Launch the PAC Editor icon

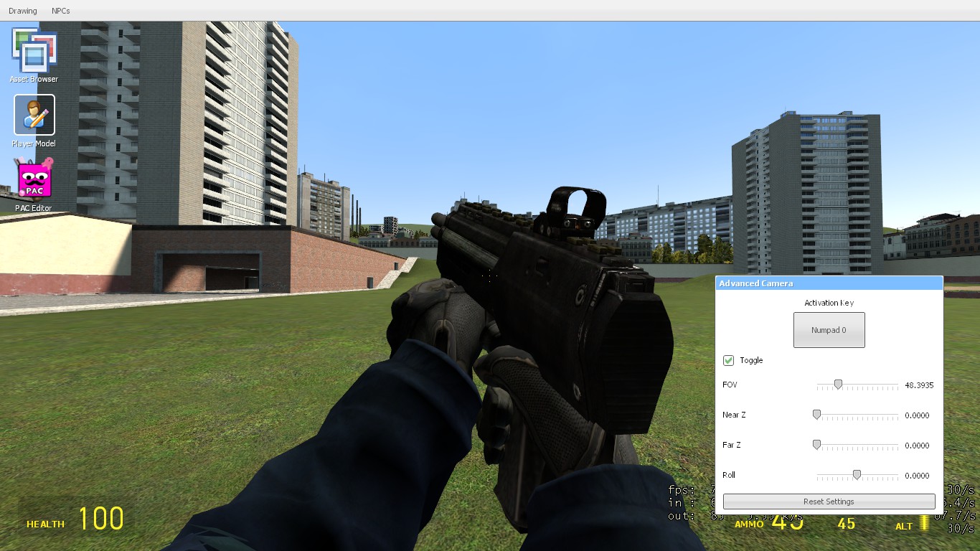coord(34,184)
